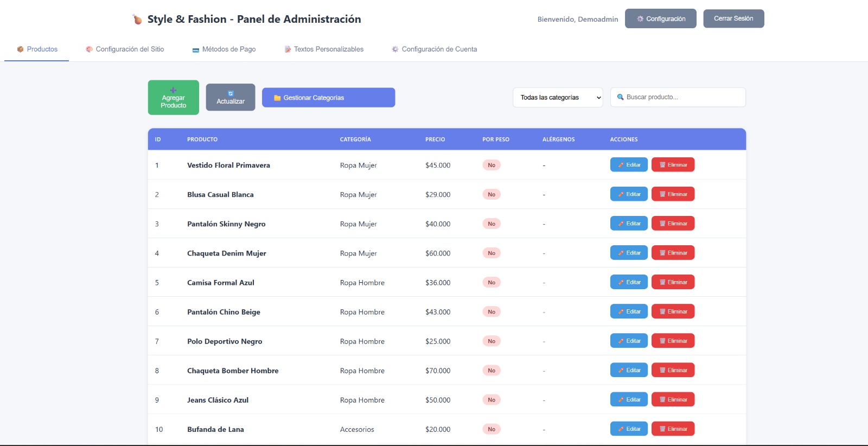Screen dimensions: 868x446
Task: Click pencil icon for Vestido Floral Primavera
Action: [x=621, y=165]
